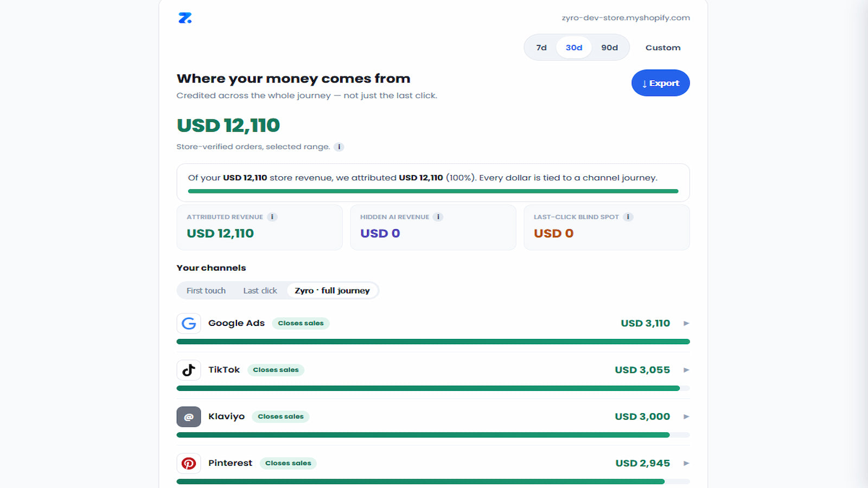Click the zyro-dev-store.myshopify.com store name
This screenshot has height=488, width=868.
click(x=626, y=18)
